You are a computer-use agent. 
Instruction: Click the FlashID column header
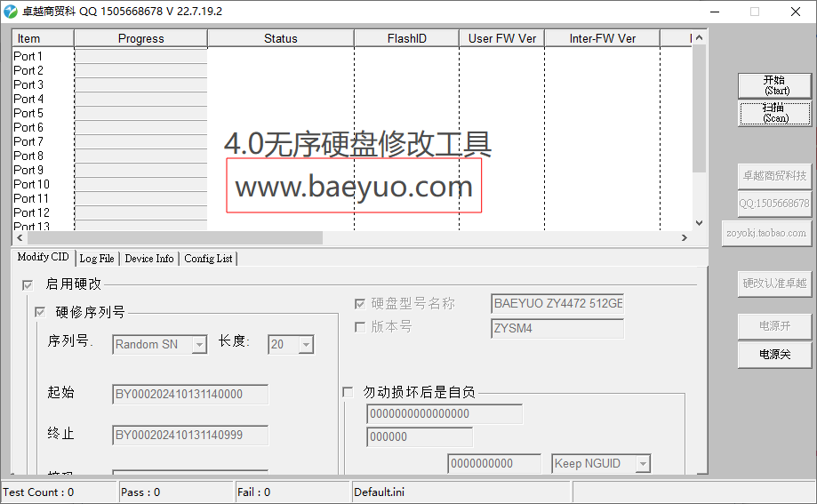point(407,38)
